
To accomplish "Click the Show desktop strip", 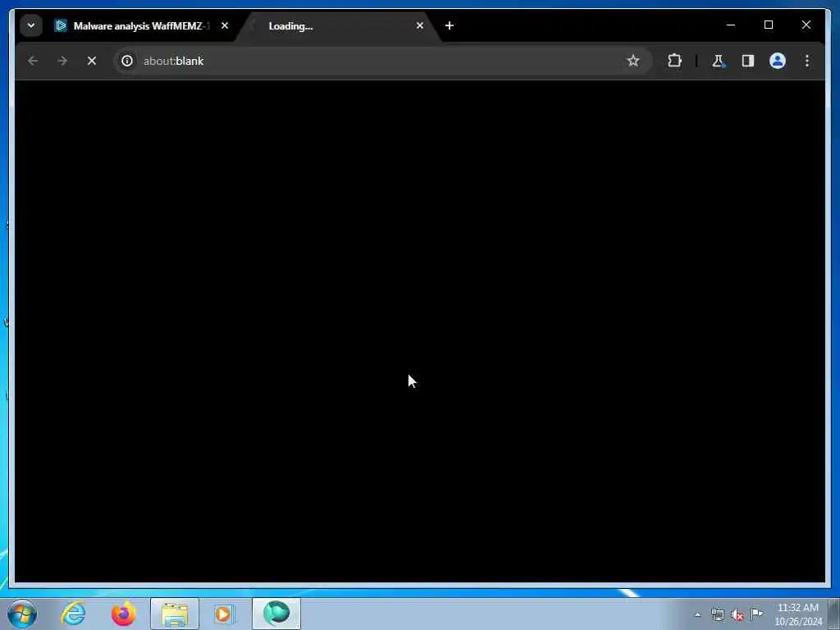I will (834, 614).
